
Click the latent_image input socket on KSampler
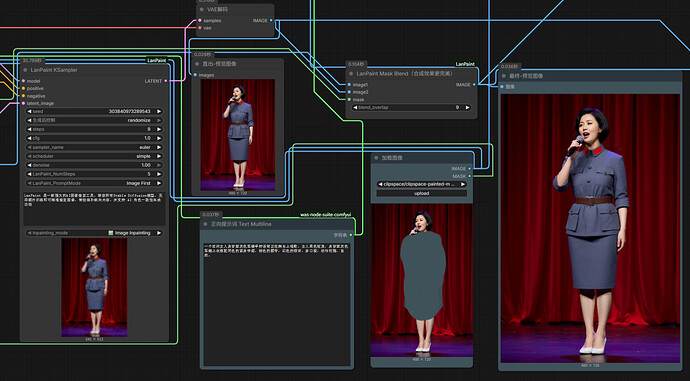point(23,103)
